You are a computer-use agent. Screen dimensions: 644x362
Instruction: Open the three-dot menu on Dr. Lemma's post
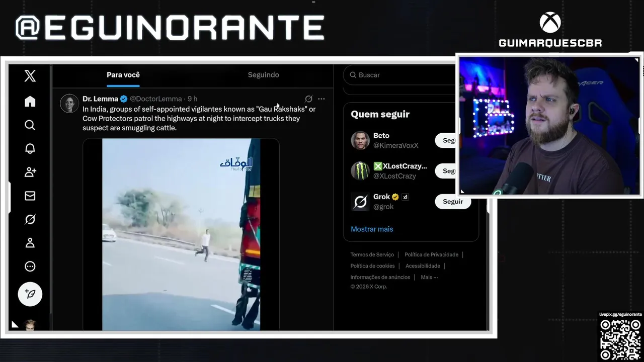coord(321,99)
